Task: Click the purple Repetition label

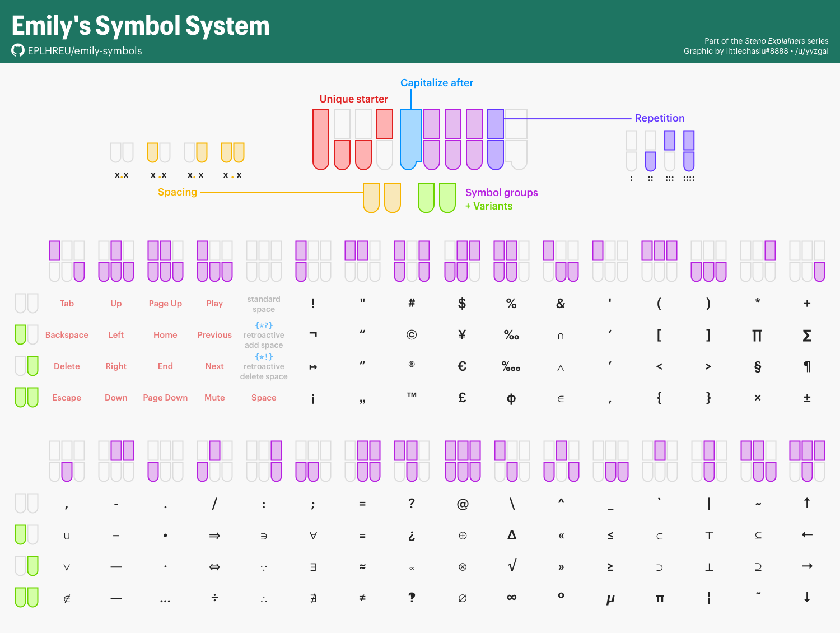Action: (660, 118)
